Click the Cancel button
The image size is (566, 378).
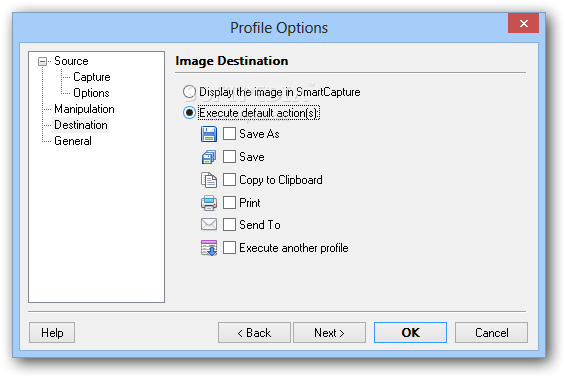491,333
